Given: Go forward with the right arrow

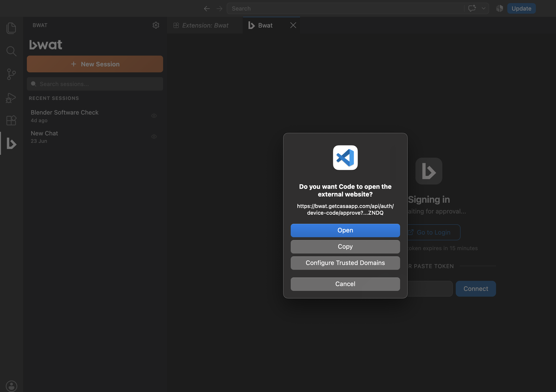Looking at the screenshot, I should [219, 8].
